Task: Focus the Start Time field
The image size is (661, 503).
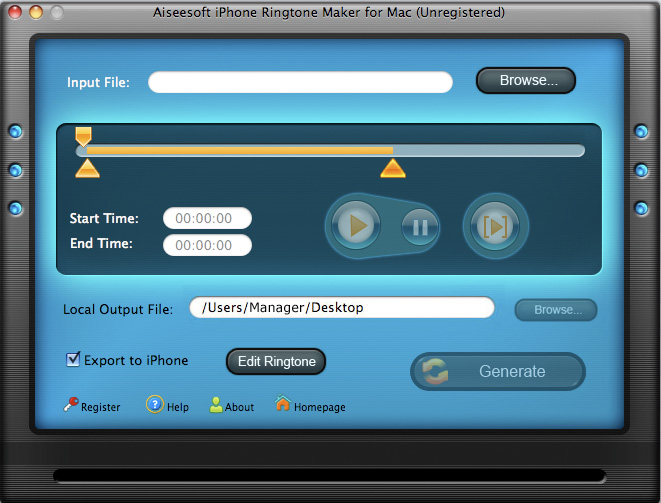Action: (207, 218)
